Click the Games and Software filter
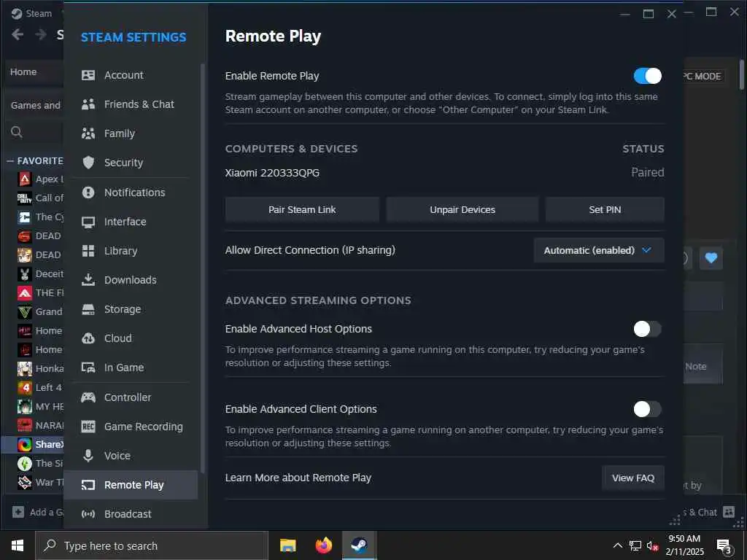The height and width of the screenshot is (560, 747). pos(36,105)
